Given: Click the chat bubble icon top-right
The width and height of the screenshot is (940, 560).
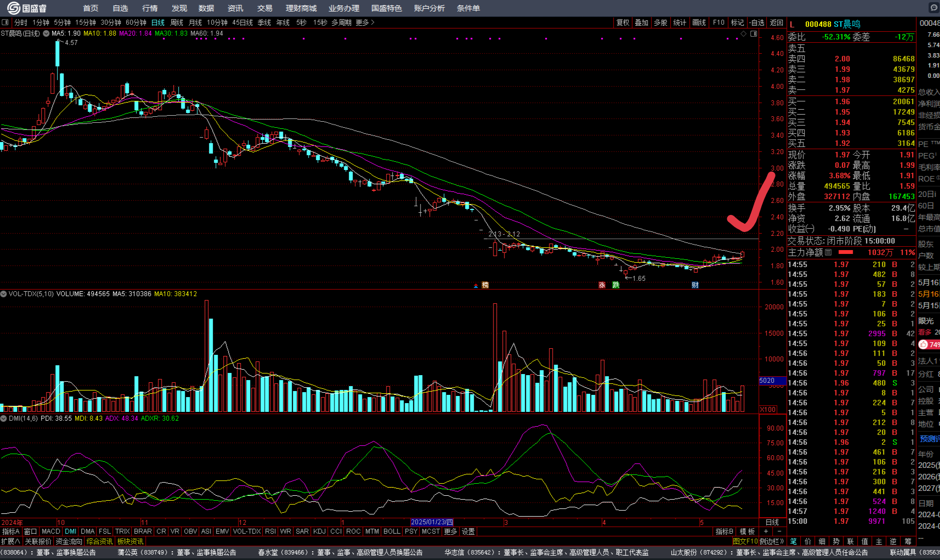Looking at the screenshot, I should [934, 8].
